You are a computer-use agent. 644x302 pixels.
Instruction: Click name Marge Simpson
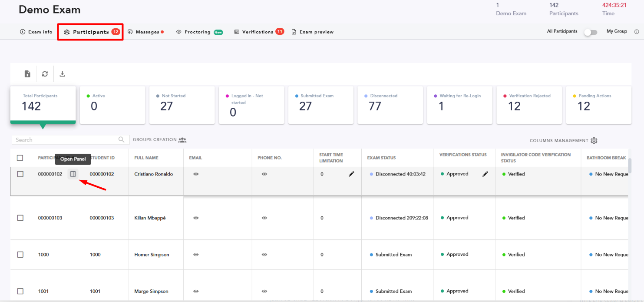tap(152, 291)
